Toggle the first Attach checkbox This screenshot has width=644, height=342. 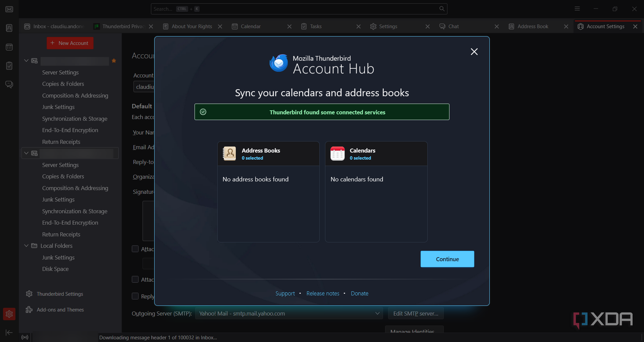pos(135,249)
